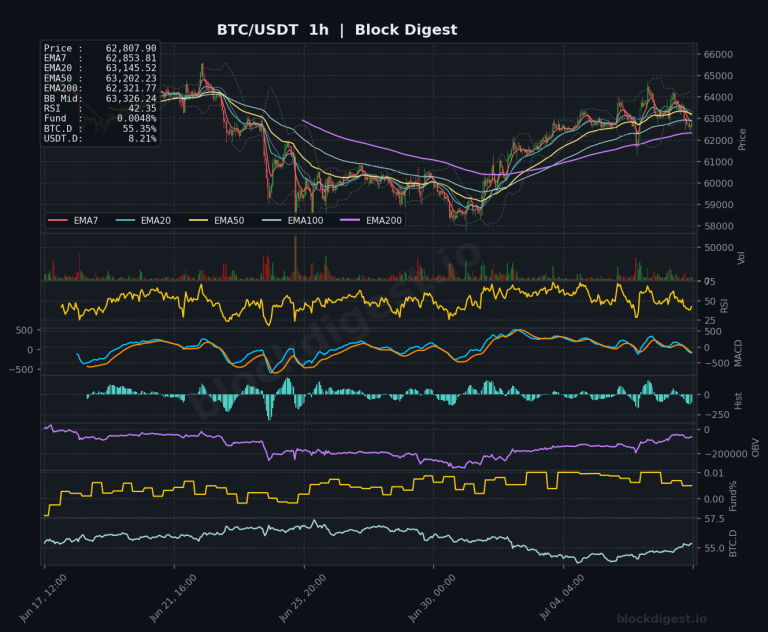This screenshot has width=768, height=632.
Task: Click the 58000 price axis label
Action: [718, 226]
